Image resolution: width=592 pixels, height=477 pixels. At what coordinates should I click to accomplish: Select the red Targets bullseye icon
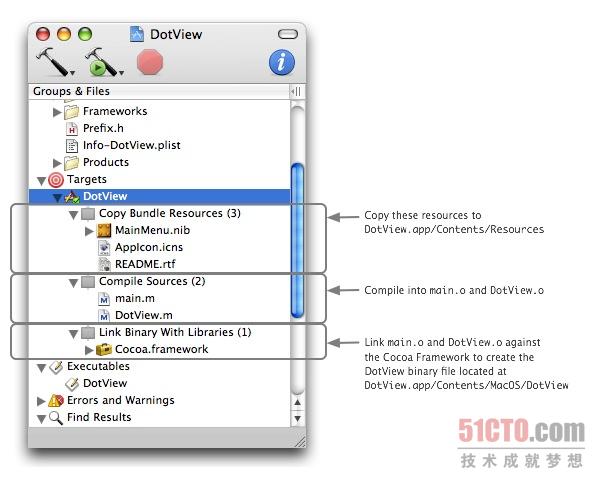56,180
